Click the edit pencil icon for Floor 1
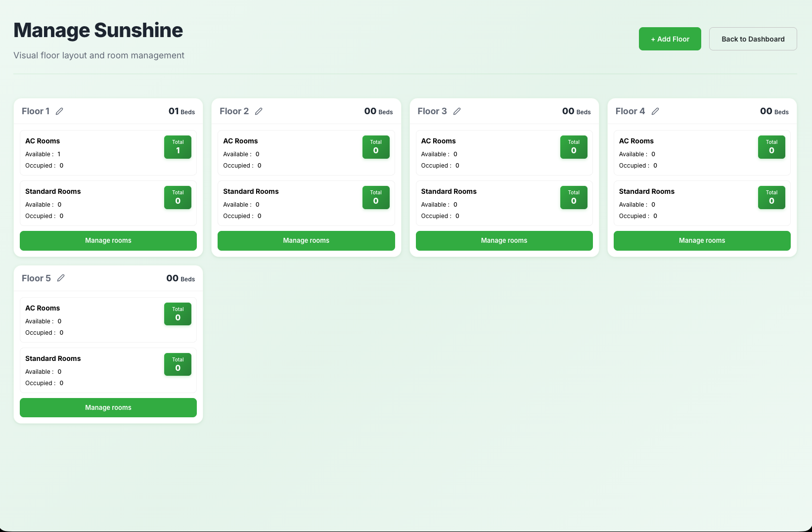Image resolution: width=812 pixels, height=532 pixels. [60, 111]
